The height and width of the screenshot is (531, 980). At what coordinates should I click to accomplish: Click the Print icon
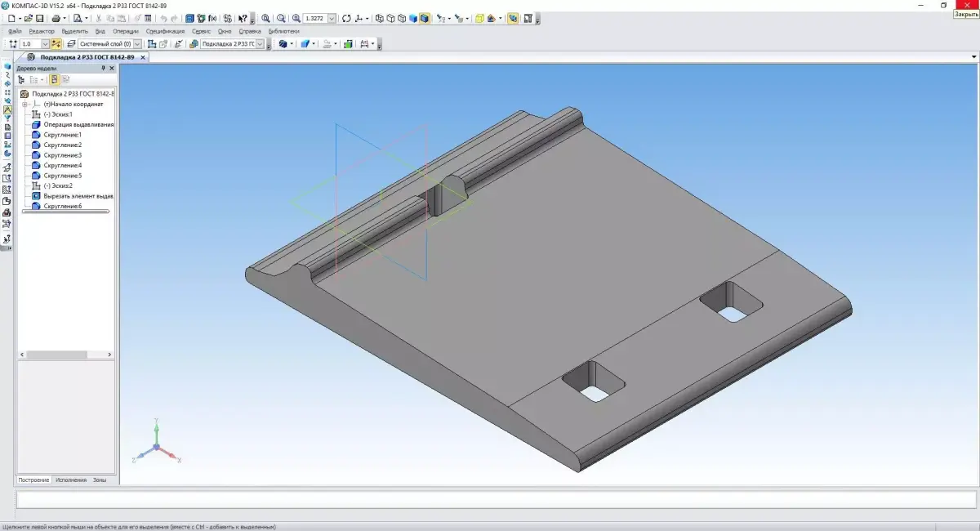[x=56, y=18]
